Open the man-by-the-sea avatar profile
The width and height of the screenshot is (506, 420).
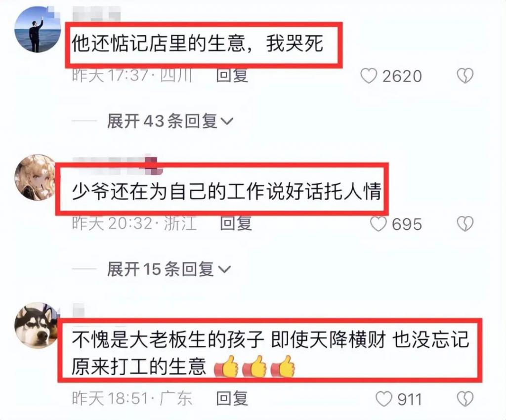click(x=38, y=29)
